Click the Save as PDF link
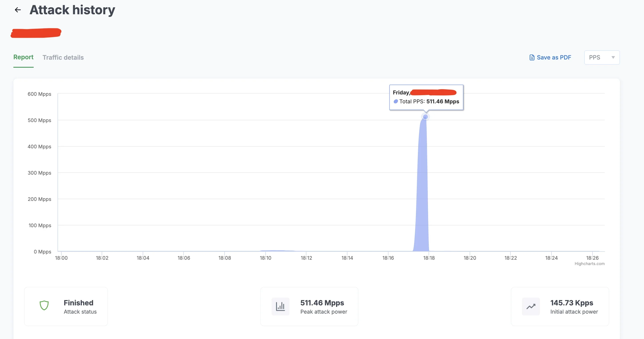The width and height of the screenshot is (644, 339). (550, 57)
